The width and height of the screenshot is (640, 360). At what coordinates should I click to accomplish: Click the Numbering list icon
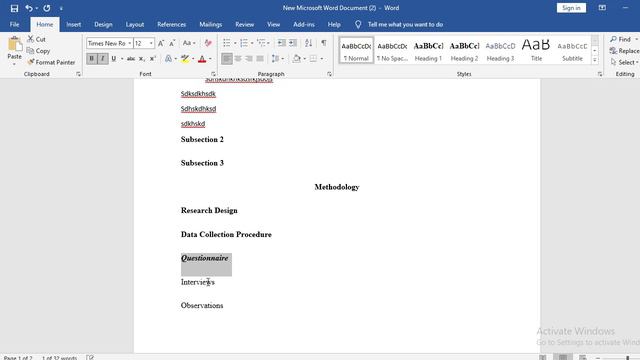[244, 43]
